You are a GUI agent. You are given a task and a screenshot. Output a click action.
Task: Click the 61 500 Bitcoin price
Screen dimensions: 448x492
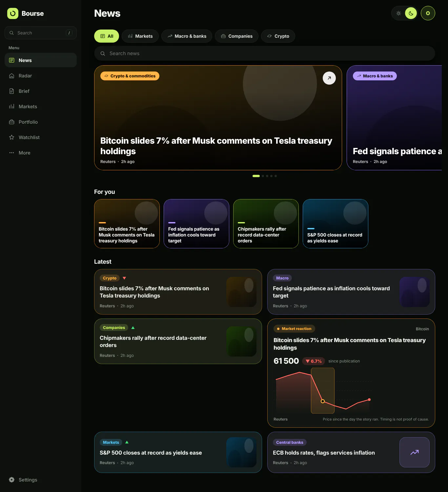coord(286,361)
